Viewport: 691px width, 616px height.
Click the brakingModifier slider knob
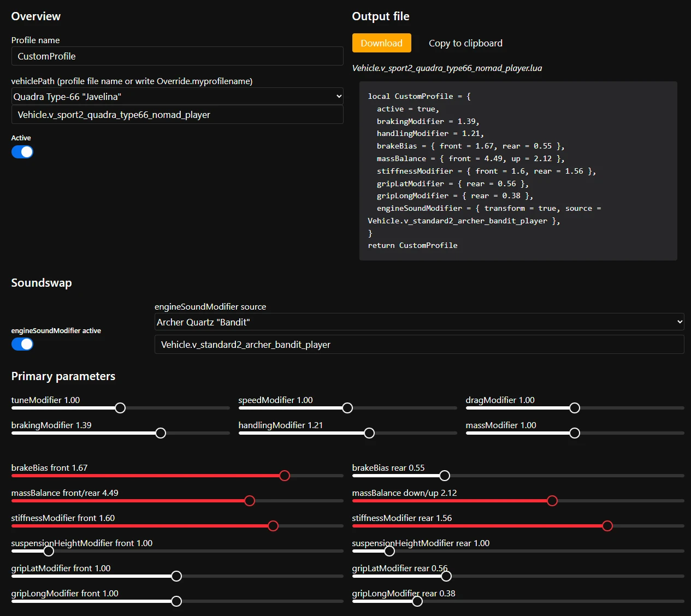(161, 433)
